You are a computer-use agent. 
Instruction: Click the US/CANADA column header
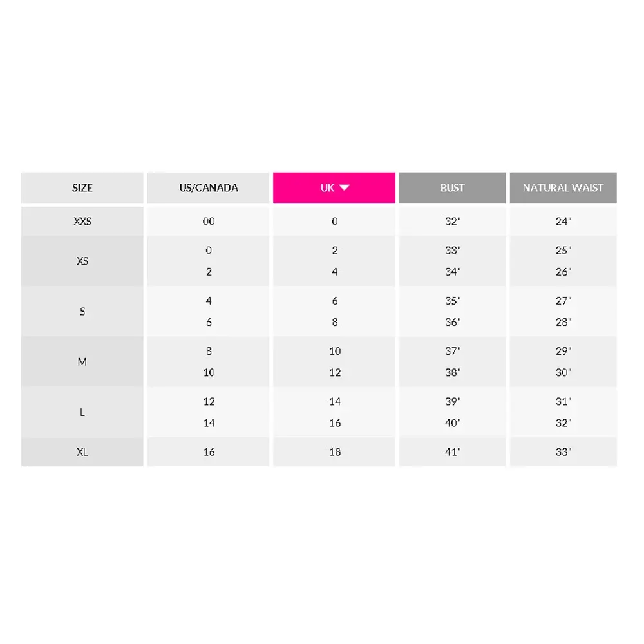208,187
